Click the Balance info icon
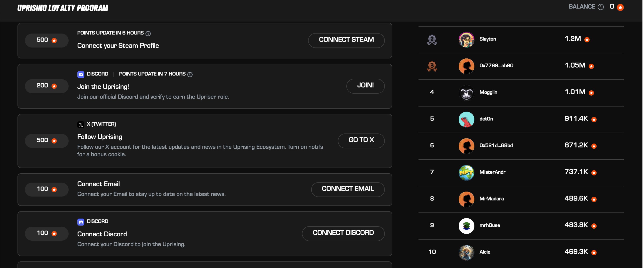The width and height of the screenshot is (644, 268). (x=600, y=7)
